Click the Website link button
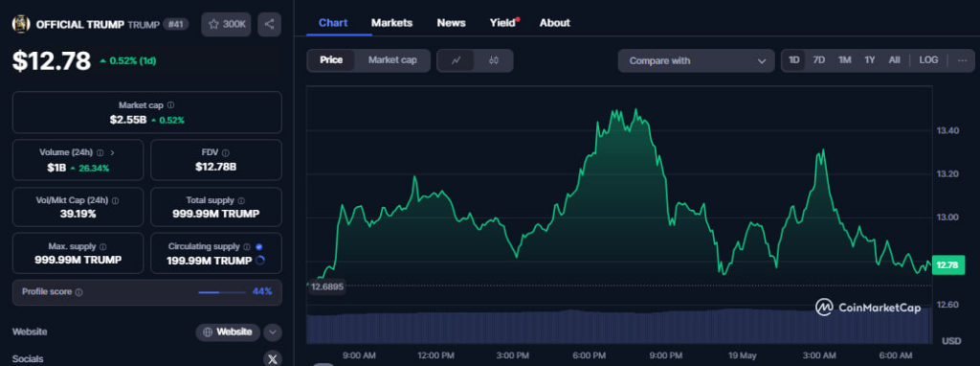 click(x=228, y=332)
